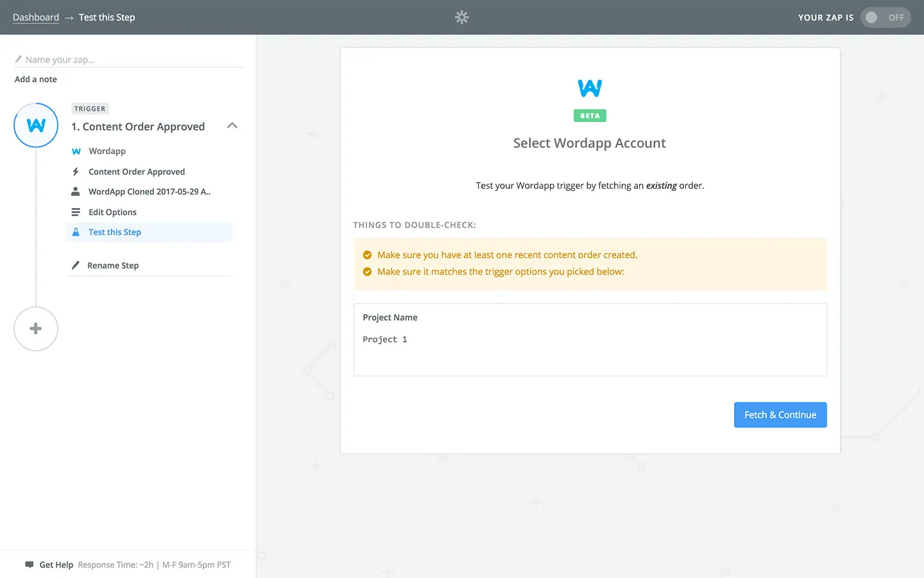Image resolution: width=924 pixels, height=578 pixels.
Task: Click the Project Name options box
Action: (590, 340)
